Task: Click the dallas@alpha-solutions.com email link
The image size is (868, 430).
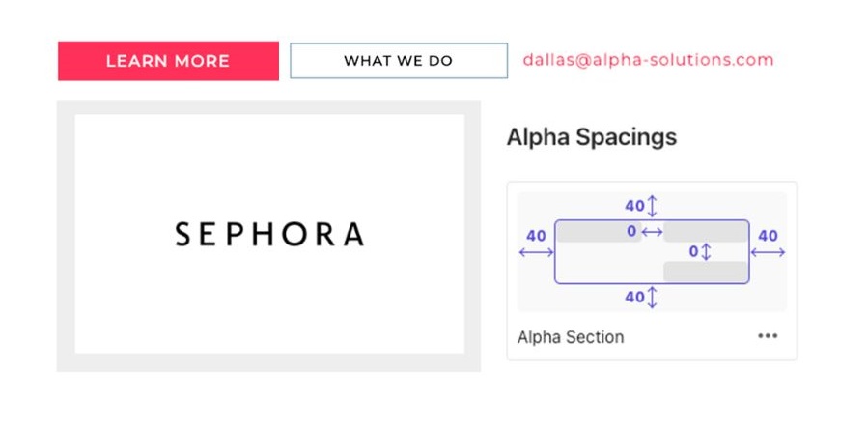Action: coord(648,60)
